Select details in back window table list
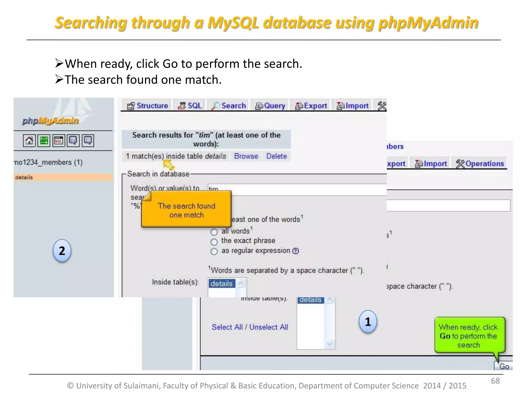Image resolution: width=532 pixels, height=399 pixels. (310, 300)
